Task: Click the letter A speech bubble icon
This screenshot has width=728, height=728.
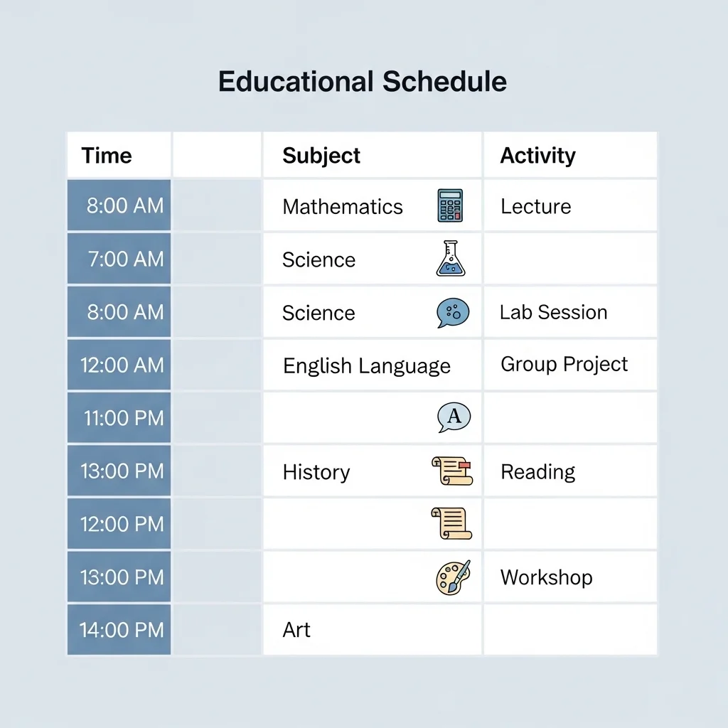Action: [454, 417]
